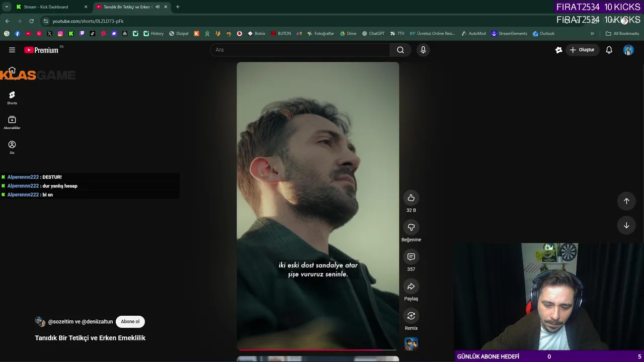Click chat message 'DESTUR!'
644x362 pixels.
point(52,177)
